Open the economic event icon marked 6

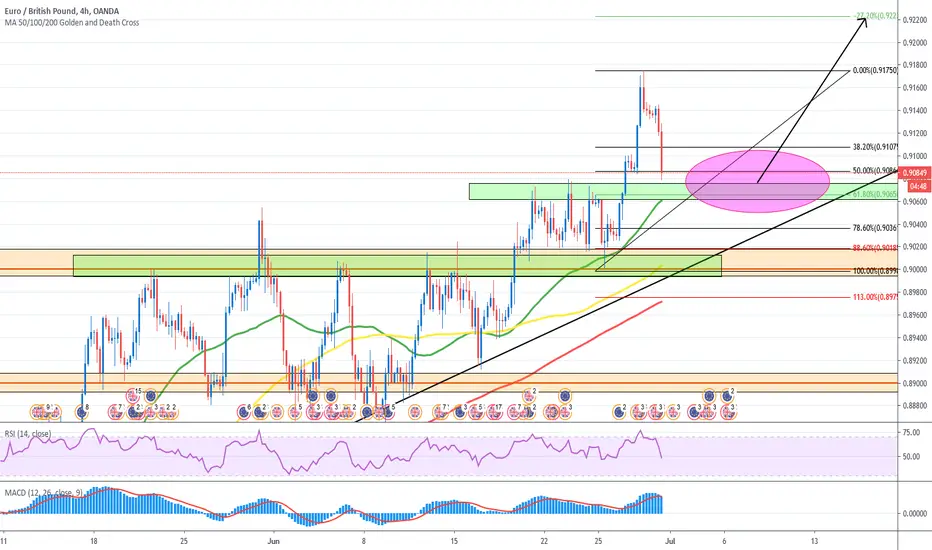pyautogui.click(x=244, y=411)
